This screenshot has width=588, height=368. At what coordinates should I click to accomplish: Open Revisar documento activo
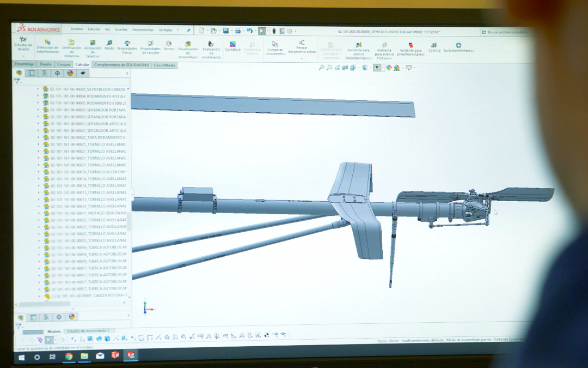[x=302, y=47]
